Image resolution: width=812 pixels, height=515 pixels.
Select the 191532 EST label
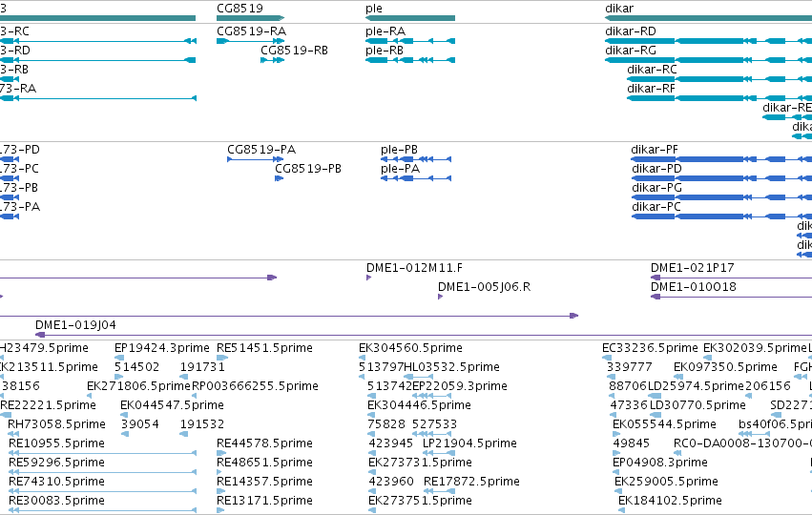[202, 424]
